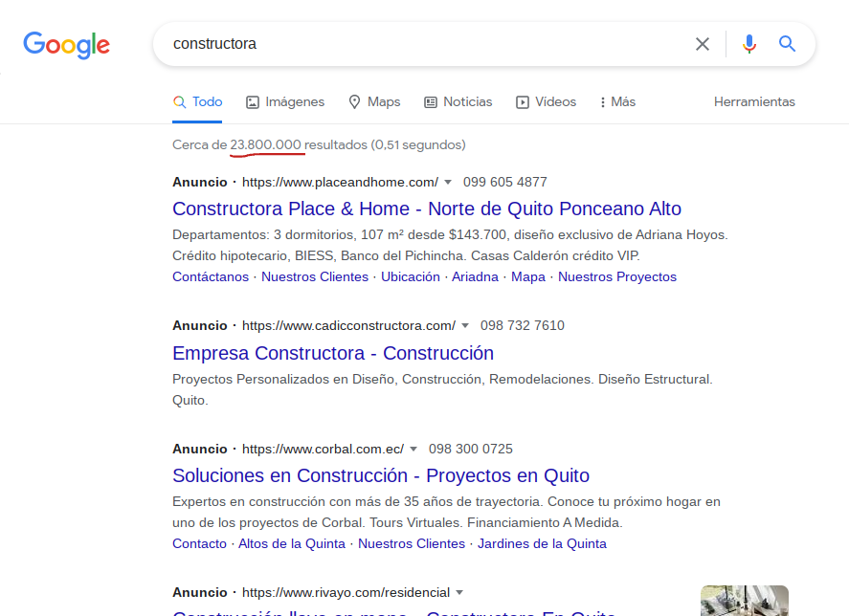Open Altos de la Quinta sitelink
The height and width of the screenshot is (616, 849).
292,543
